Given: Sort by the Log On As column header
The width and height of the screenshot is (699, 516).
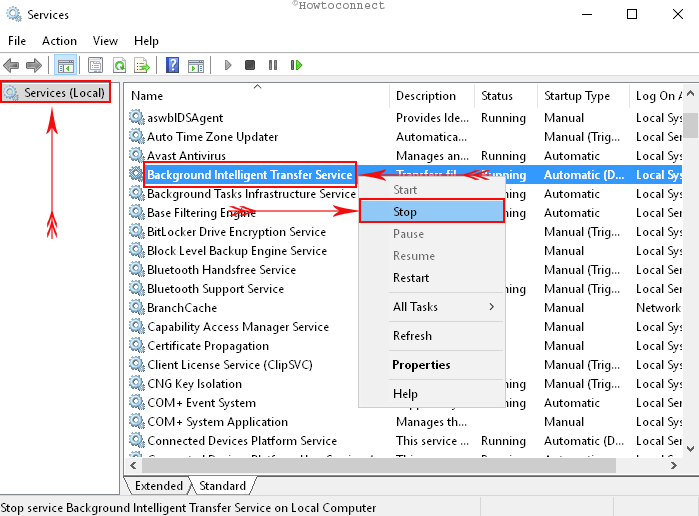Looking at the screenshot, I should [656, 95].
